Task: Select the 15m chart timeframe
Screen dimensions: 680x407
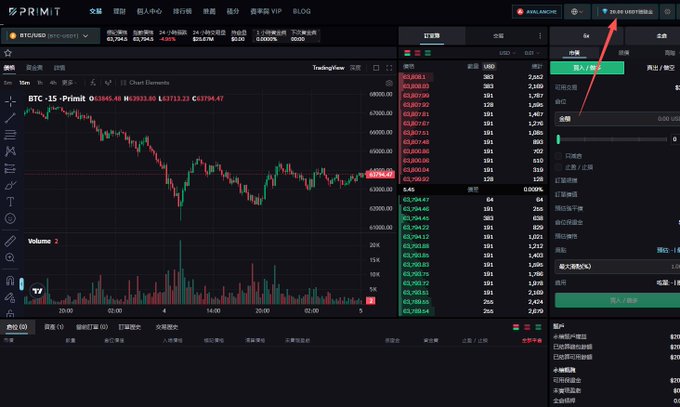Action: [24, 82]
